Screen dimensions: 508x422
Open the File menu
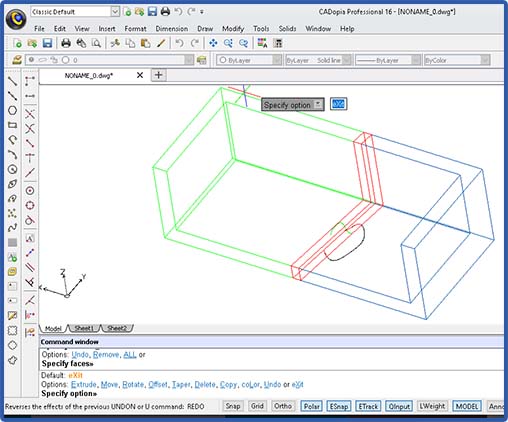coord(39,29)
